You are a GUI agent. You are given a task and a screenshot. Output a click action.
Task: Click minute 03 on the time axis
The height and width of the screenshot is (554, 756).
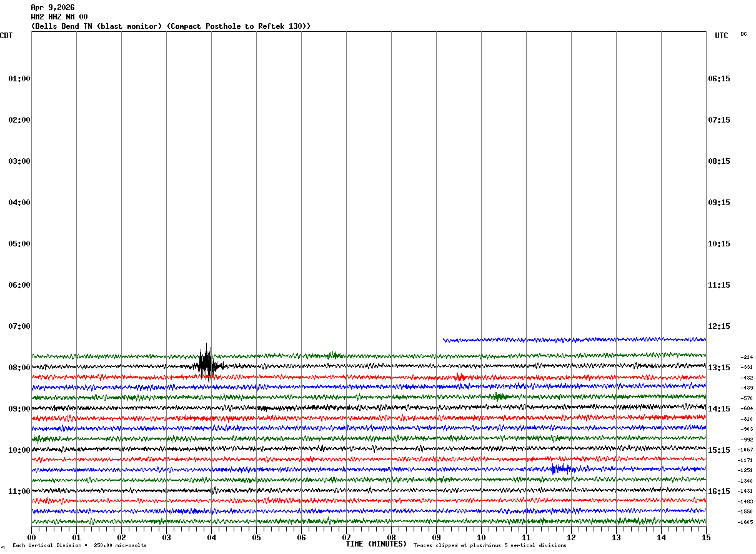(166, 537)
